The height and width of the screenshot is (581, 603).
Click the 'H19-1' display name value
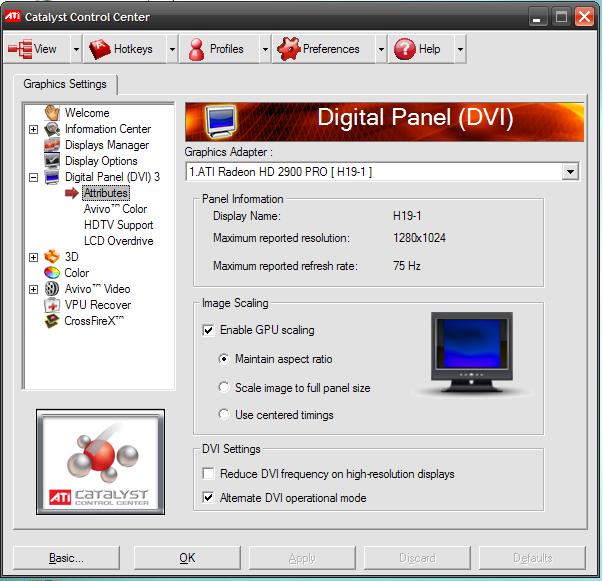point(407,216)
